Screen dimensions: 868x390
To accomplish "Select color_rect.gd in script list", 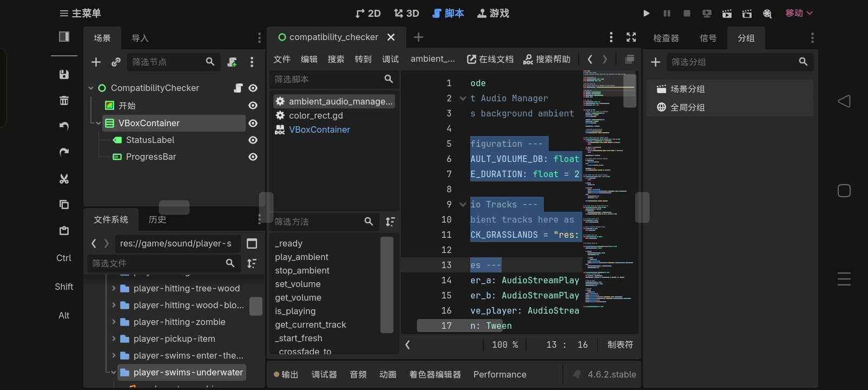I will click(x=315, y=115).
